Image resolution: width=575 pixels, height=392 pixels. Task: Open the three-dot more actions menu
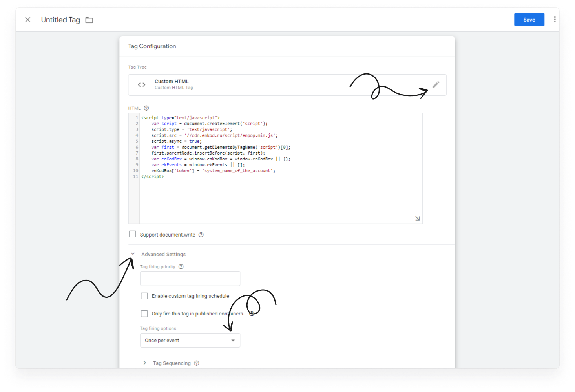pos(555,20)
